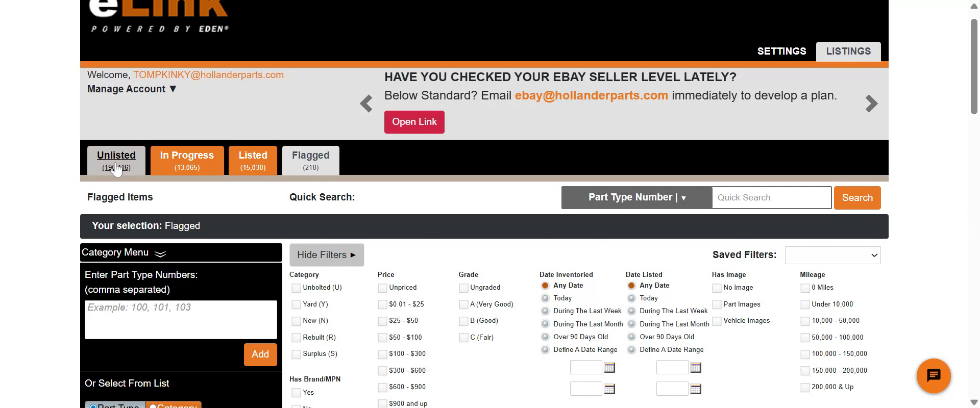Expand the Saved Filters dropdown
This screenshot has width=980, height=408.
click(832, 256)
